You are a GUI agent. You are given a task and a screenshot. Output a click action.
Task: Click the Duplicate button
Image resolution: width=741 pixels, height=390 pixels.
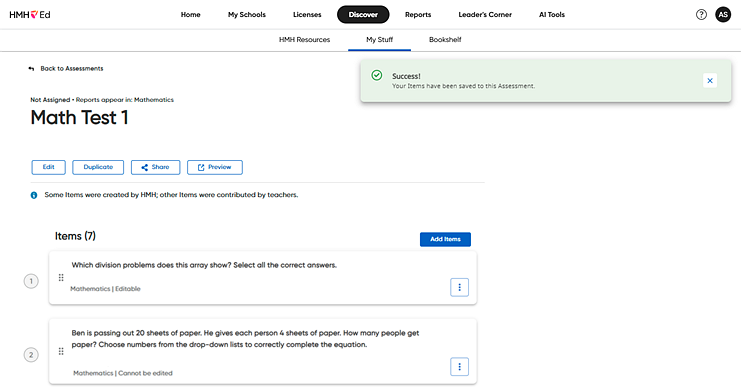pyautogui.click(x=98, y=167)
